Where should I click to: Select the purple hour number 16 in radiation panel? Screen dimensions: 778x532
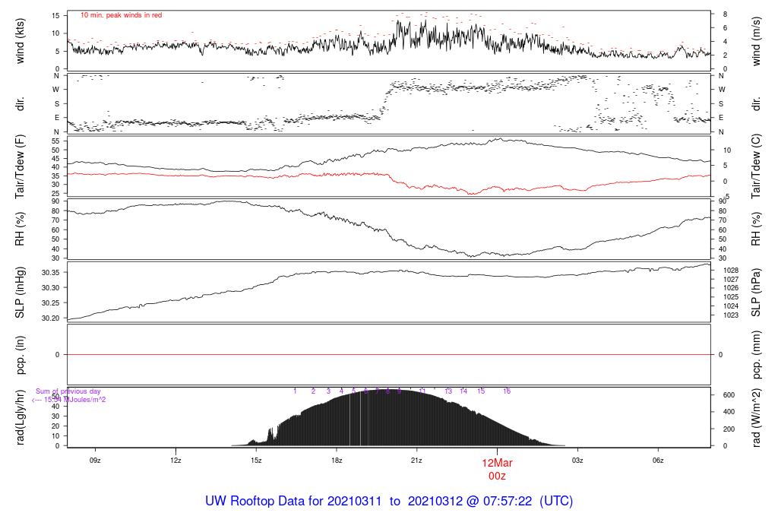coord(507,391)
